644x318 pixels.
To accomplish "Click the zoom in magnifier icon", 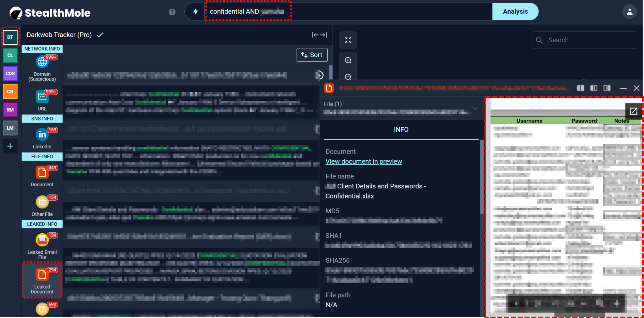I will [348, 60].
